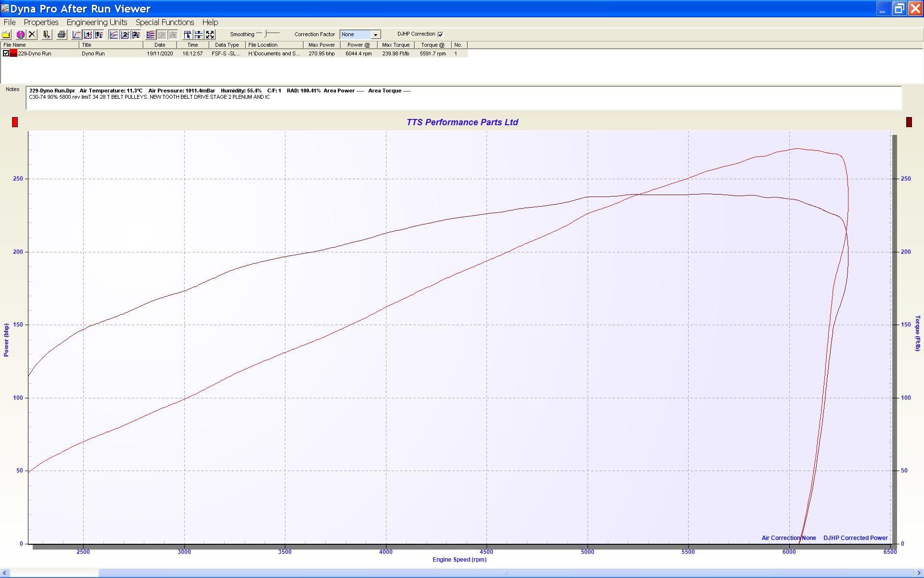Open the Special Functions menu
This screenshot has width=924, height=578.
click(165, 22)
